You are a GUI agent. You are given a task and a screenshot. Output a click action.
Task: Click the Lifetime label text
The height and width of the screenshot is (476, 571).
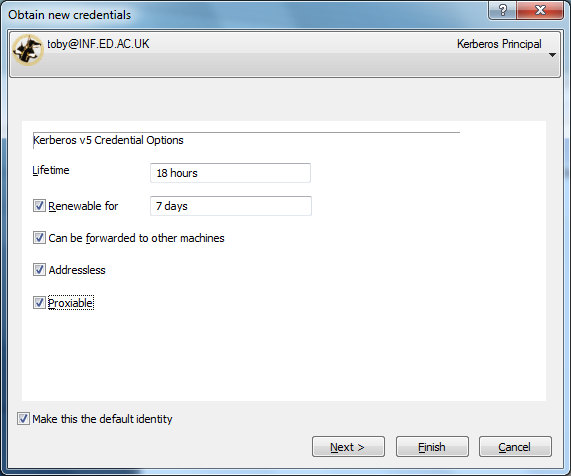point(51,170)
